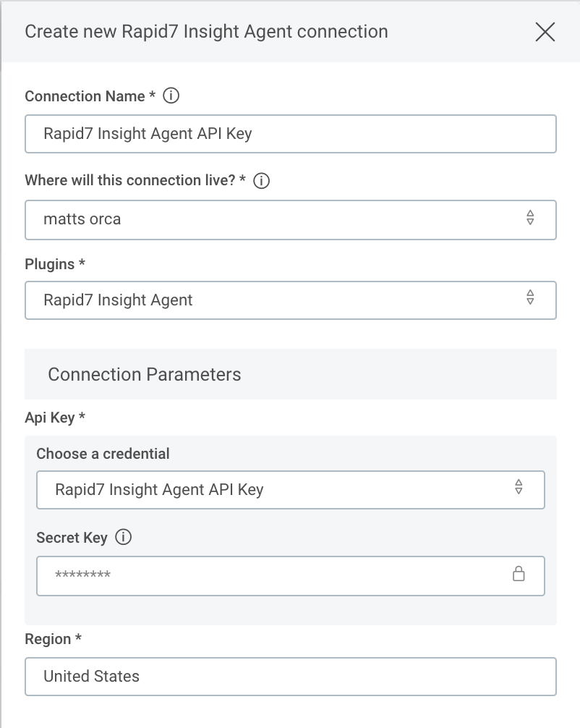Click the Secret Key info icon
580x728 pixels.
point(124,538)
